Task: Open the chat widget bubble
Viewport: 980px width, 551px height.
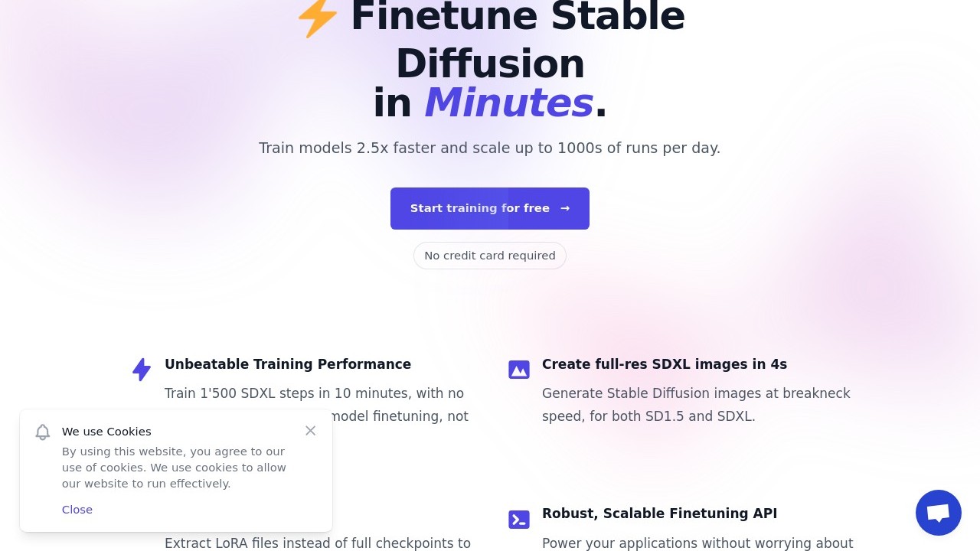Action: pyautogui.click(x=938, y=513)
